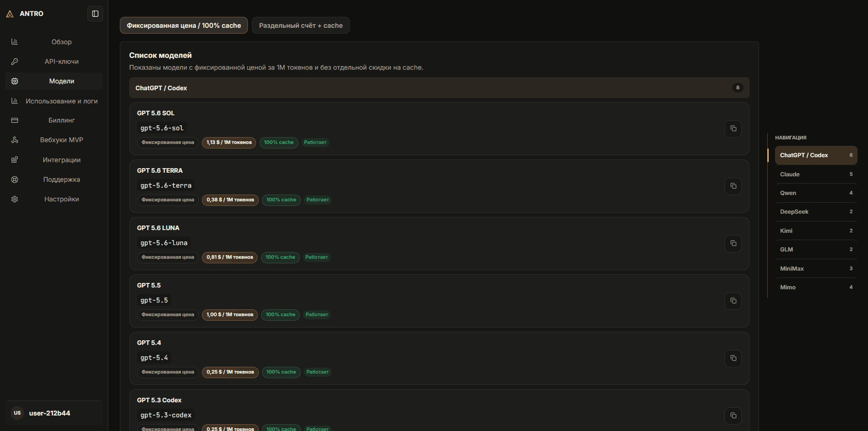Viewport: 868px width, 431px height.
Task: Go to API-ключи section
Action: tap(54, 62)
